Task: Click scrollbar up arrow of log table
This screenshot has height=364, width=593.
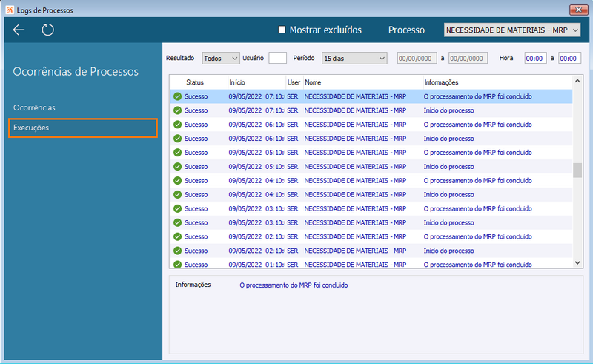Action: click(x=577, y=81)
